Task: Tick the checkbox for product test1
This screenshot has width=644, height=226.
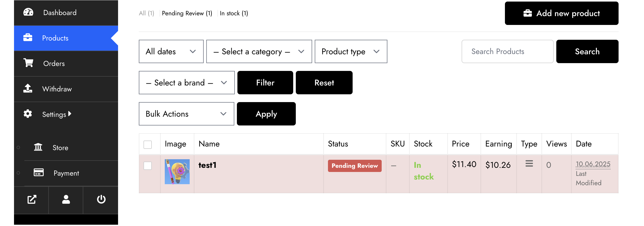Action: (148, 165)
